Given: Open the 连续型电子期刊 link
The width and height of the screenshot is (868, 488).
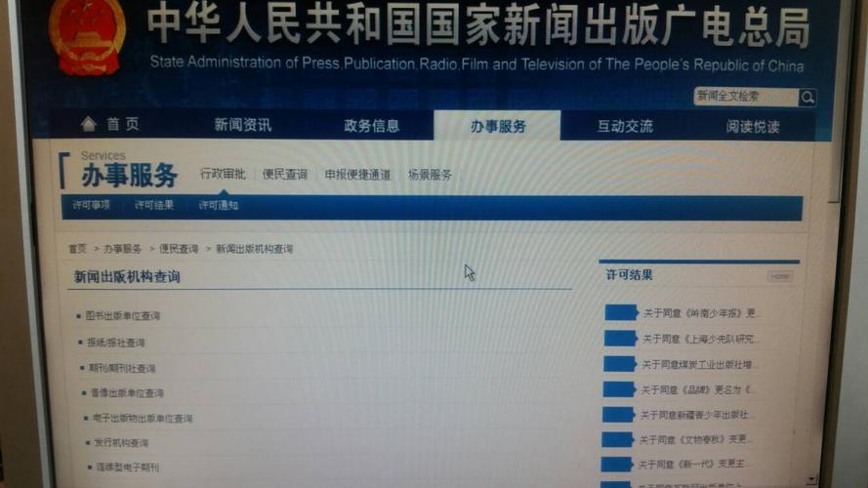Looking at the screenshot, I should click(x=127, y=467).
